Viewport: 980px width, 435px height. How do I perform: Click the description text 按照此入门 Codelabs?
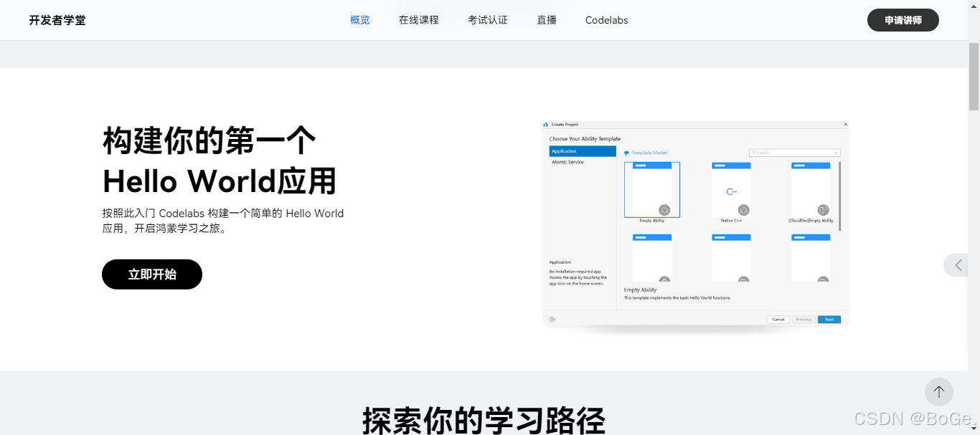(223, 221)
